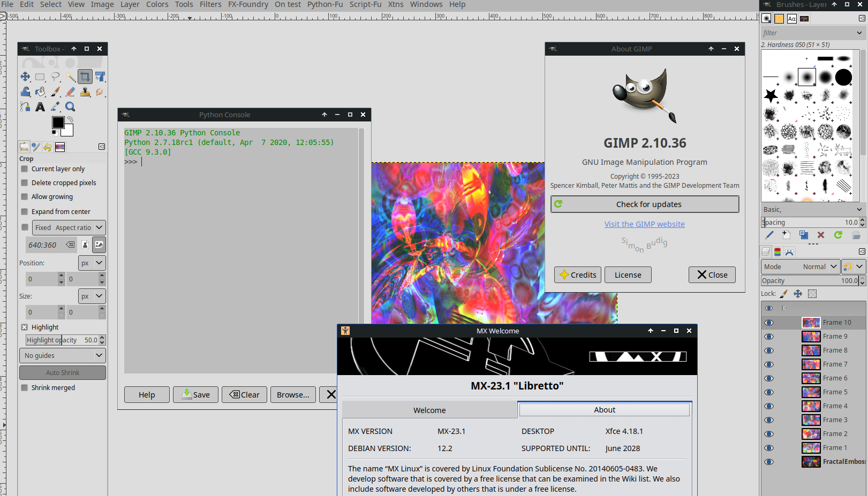Open the Python-Fu menu
Screen dimensions: 868x496
click(325, 4)
